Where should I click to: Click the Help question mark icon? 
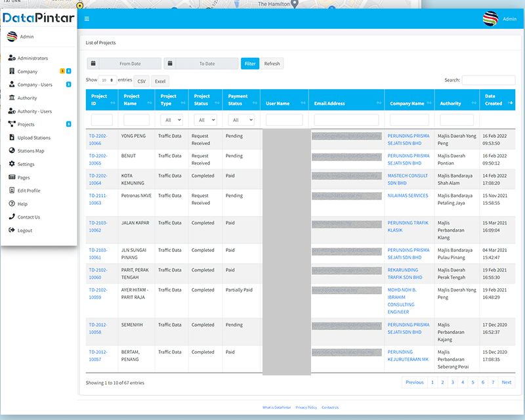click(12, 203)
